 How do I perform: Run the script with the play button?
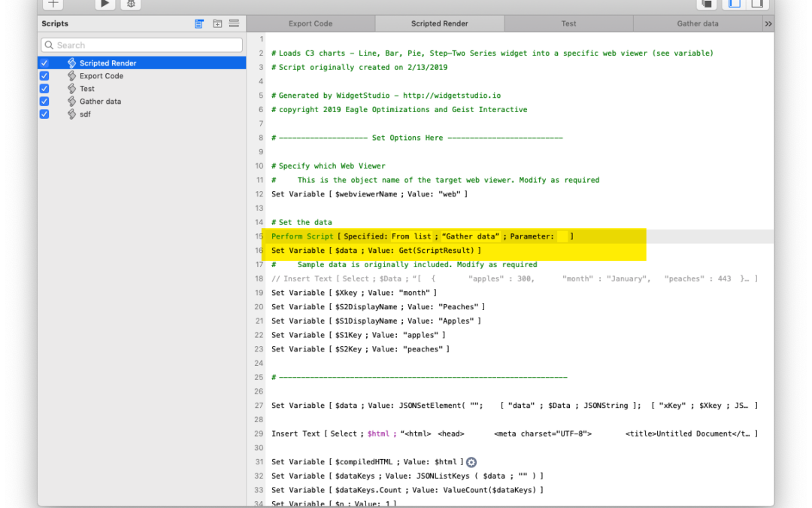click(x=105, y=5)
